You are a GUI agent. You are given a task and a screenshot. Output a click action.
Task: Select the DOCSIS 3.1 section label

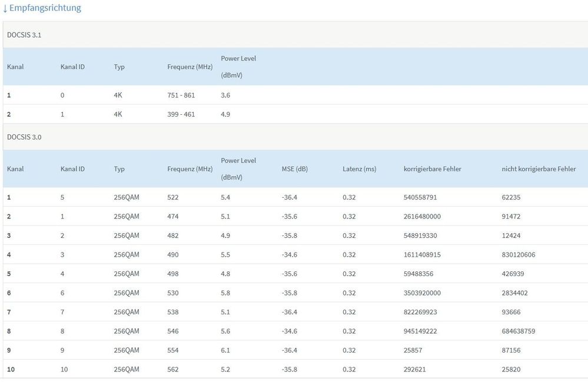tap(24, 35)
